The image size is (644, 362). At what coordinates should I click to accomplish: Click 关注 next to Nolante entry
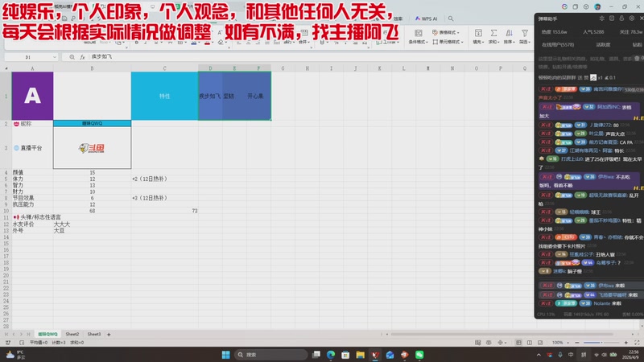pos(546,303)
